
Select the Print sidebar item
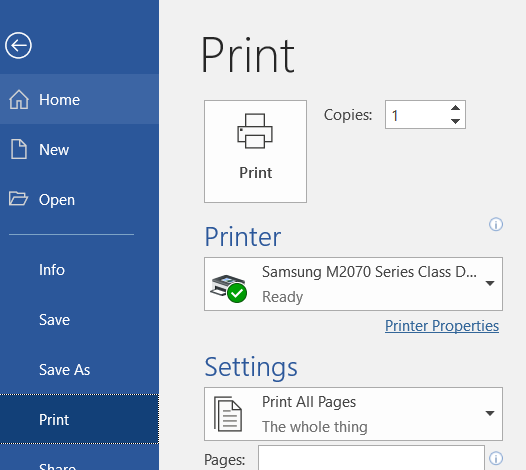click(x=80, y=419)
